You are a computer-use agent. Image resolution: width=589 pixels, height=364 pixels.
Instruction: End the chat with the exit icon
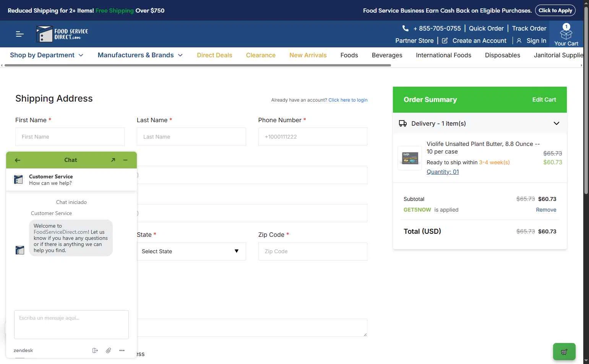[x=95, y=350]
